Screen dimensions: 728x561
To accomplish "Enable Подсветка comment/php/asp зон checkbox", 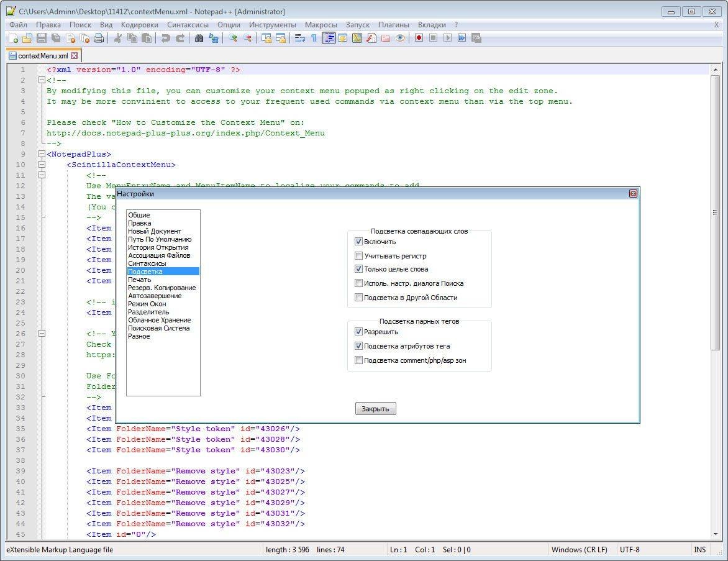I will (x=358, y=360).
